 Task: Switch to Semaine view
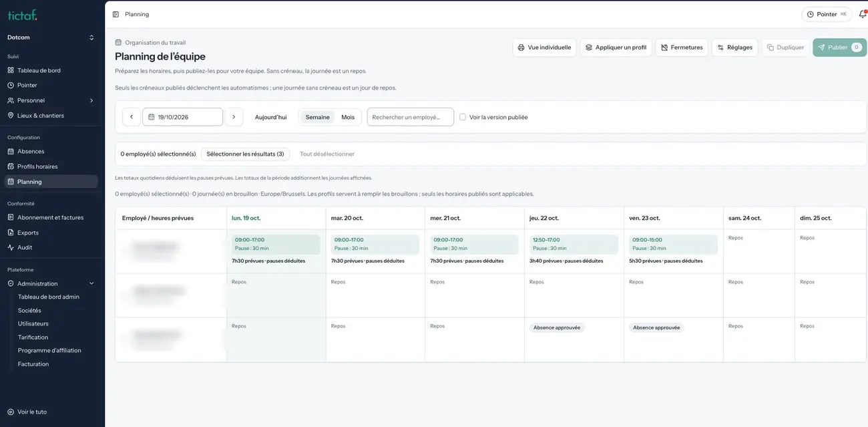click(x=318, y=117)
